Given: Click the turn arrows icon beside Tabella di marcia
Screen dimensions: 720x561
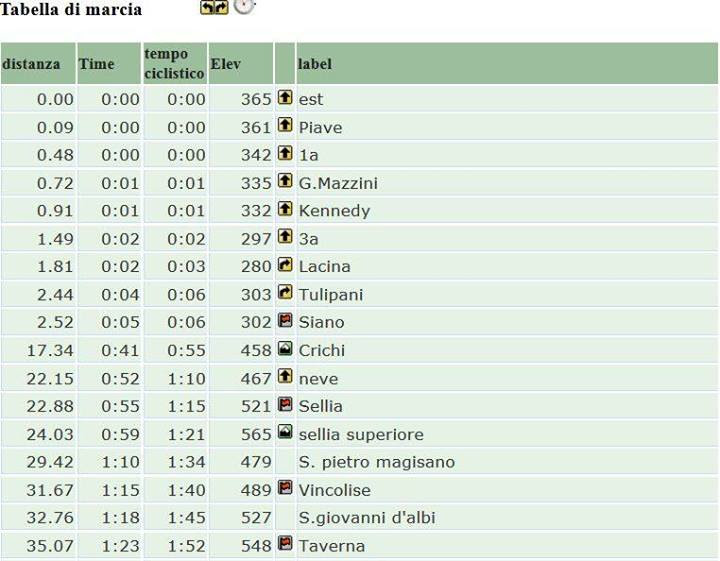Looking at the screenshot, I should pyautogui.click(x=214, y=7).
